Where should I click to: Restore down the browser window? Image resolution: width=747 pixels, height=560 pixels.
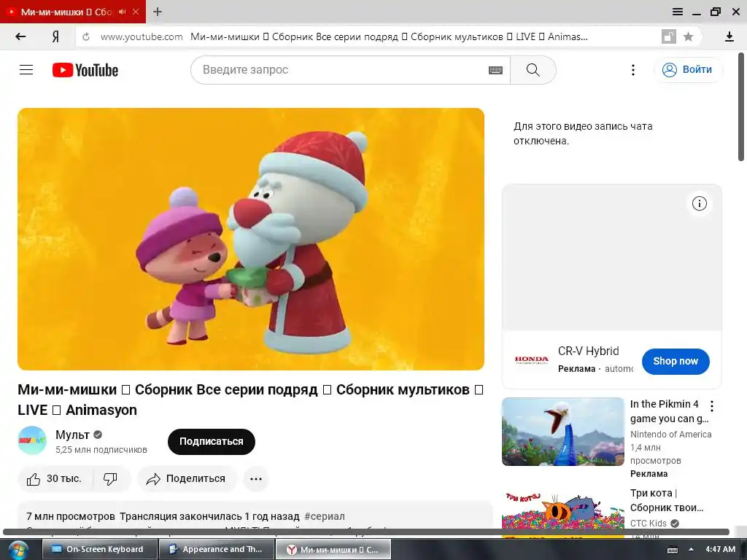pyautogui.click(x=716, y=12)
